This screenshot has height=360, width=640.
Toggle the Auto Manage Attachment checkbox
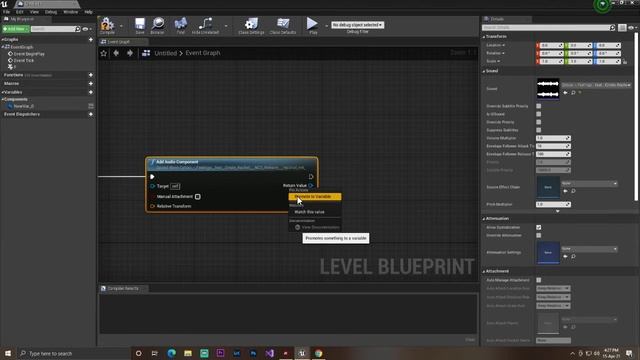pyautogui.click(x=539, y=280)
